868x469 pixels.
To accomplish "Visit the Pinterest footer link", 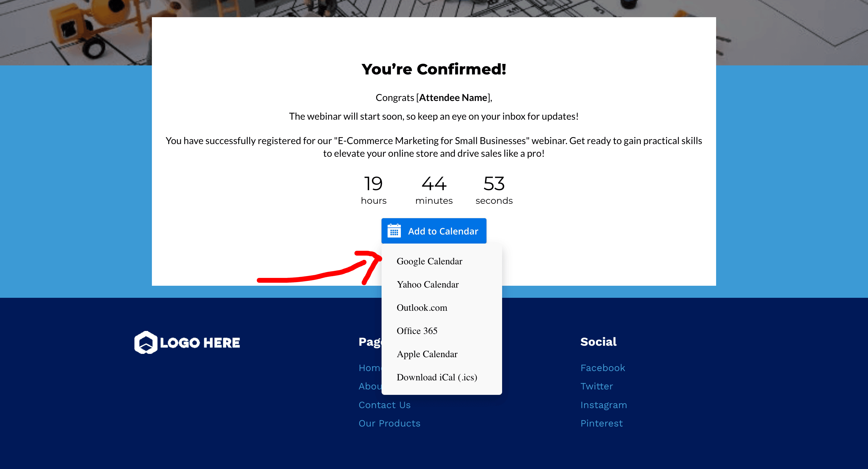I will click(602, 423).
